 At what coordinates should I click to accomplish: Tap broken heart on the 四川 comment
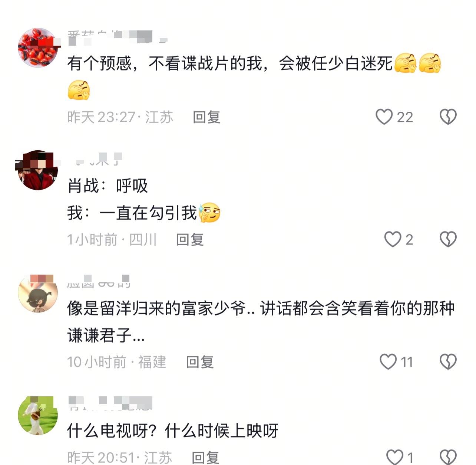(448, 239)
